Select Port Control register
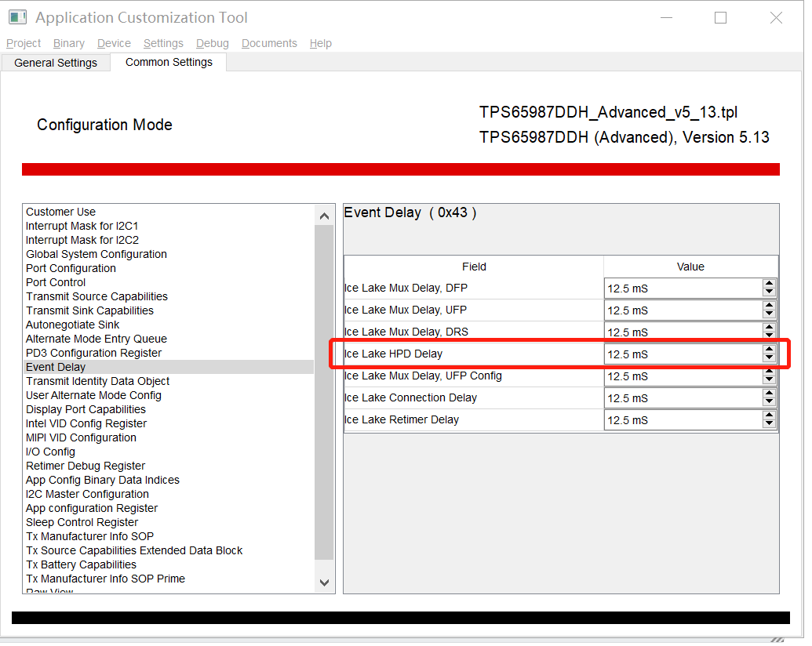This screenshot has height=646, width=812. (x=56, y=282)
